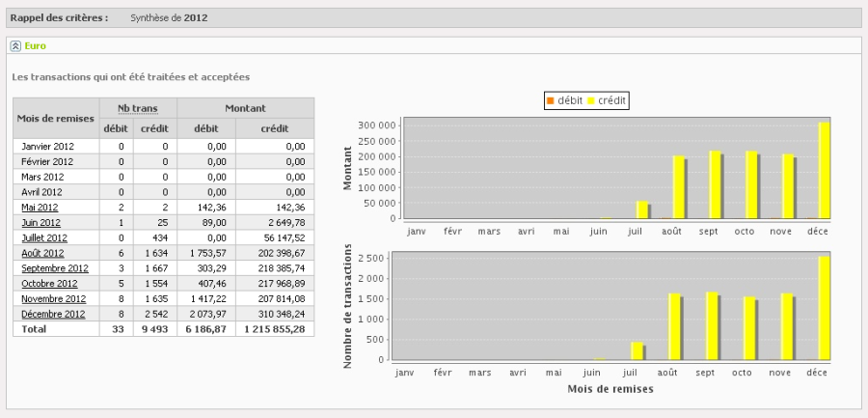The image size is (868, 418).
Task: Click the August bar in Montant chart
Action: (678, 187)
